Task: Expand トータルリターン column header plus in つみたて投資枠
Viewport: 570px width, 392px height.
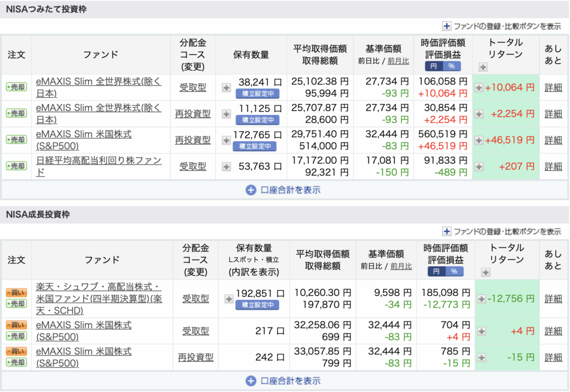Action: pos(483,67)
